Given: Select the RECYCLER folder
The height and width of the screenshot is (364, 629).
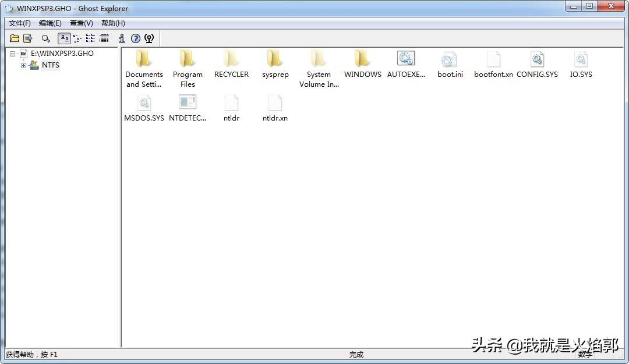Looking at the screenshot, I should point(231,64).
